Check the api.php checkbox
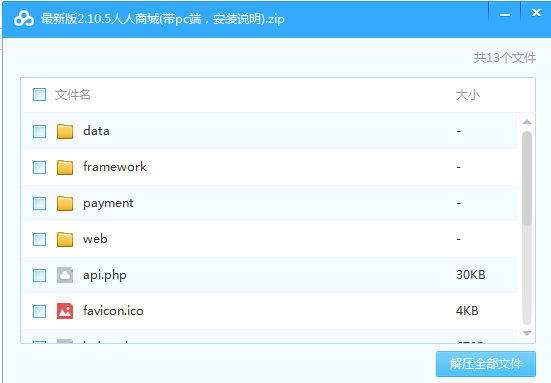The height and width of the screenshot is (383, 551). tap(39, 275)
